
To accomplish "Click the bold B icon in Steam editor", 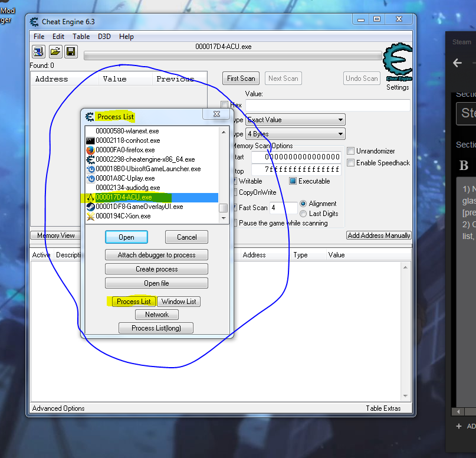I will (x=464, y=165).
